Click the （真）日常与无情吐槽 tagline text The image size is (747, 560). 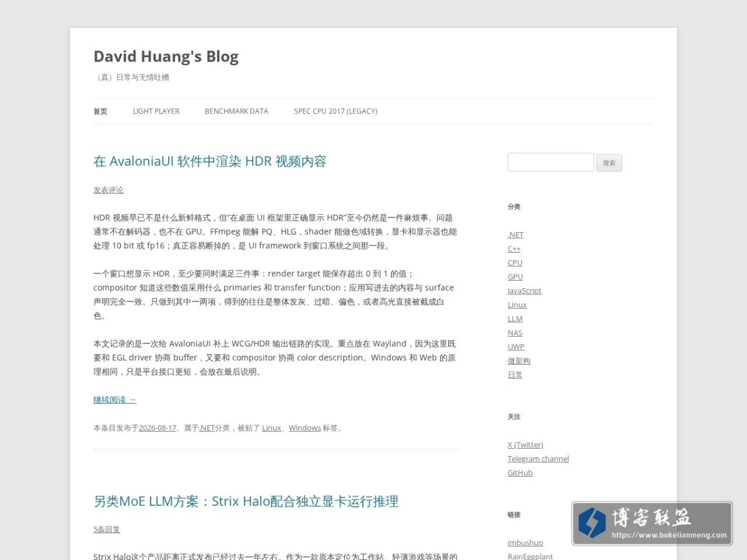[x=131, y=78]
